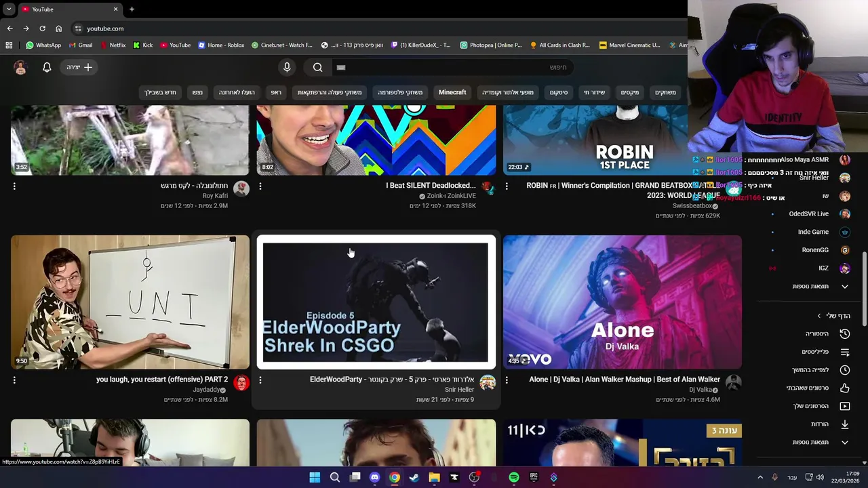Open the account avatar menu in the YouTube header

(x=20, y=67)
